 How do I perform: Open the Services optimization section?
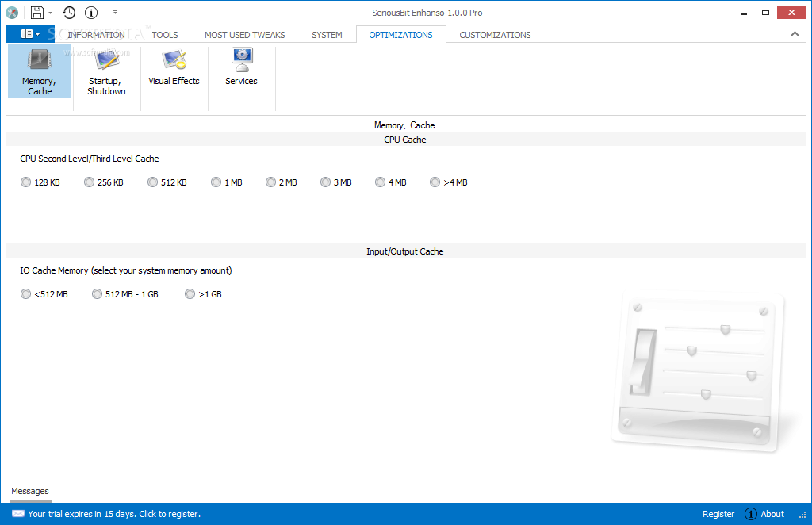[241, 67]
